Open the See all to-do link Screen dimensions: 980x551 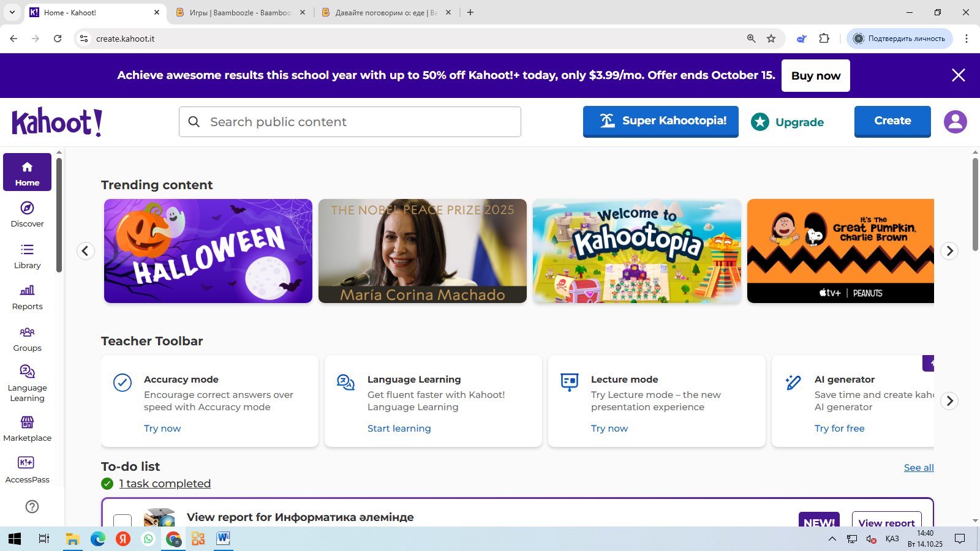tap(919, 468)
